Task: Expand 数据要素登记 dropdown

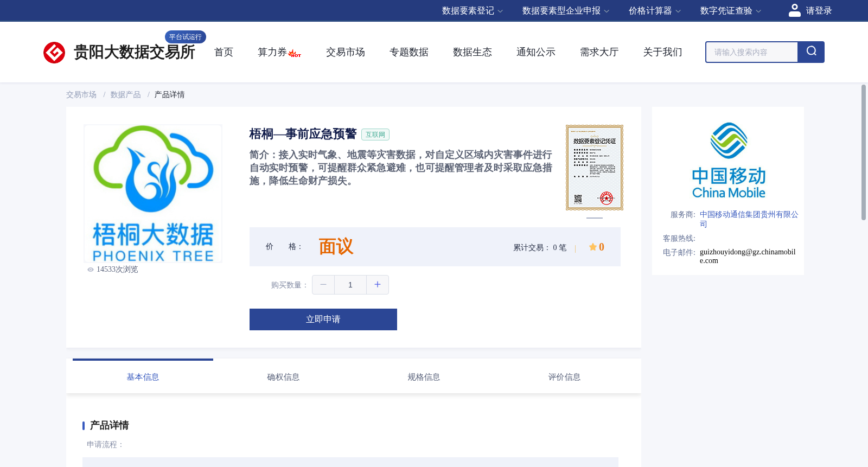Action: click(x=473, y=11)
